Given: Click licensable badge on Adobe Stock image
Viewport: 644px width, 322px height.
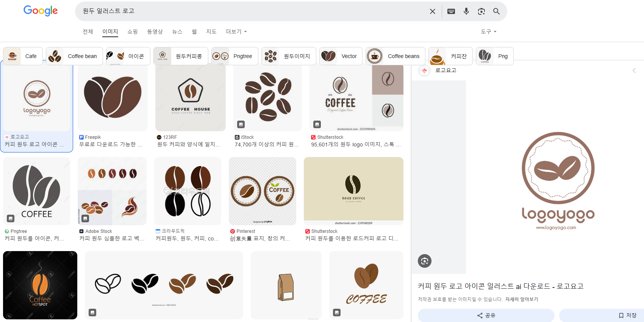Looking at the screenshot, I should [85, 218].
